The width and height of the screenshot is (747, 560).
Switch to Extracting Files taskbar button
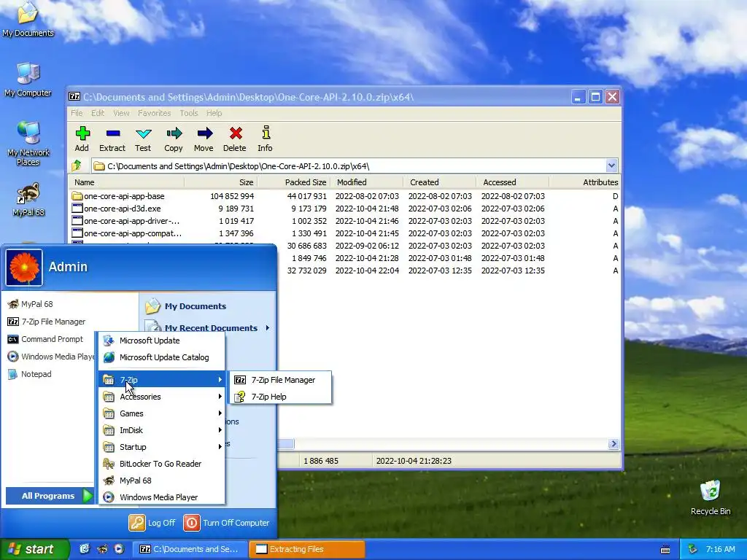(307, 549)
